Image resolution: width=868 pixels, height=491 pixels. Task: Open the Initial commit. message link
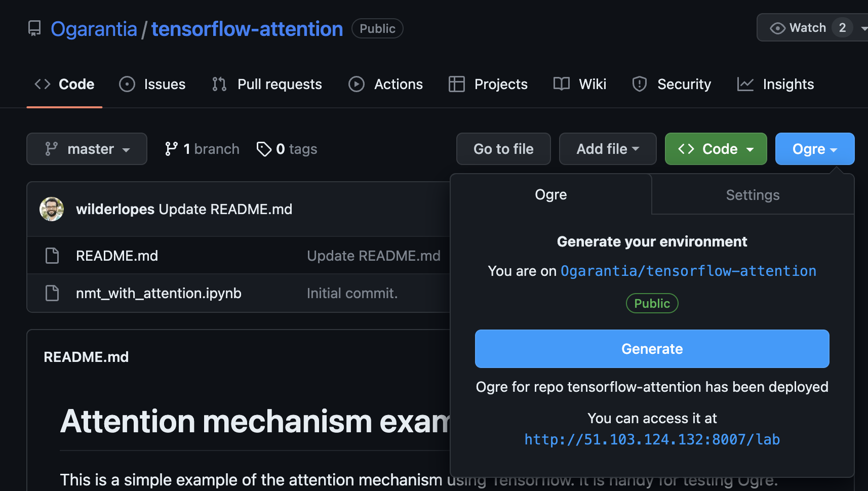point(352,293)
